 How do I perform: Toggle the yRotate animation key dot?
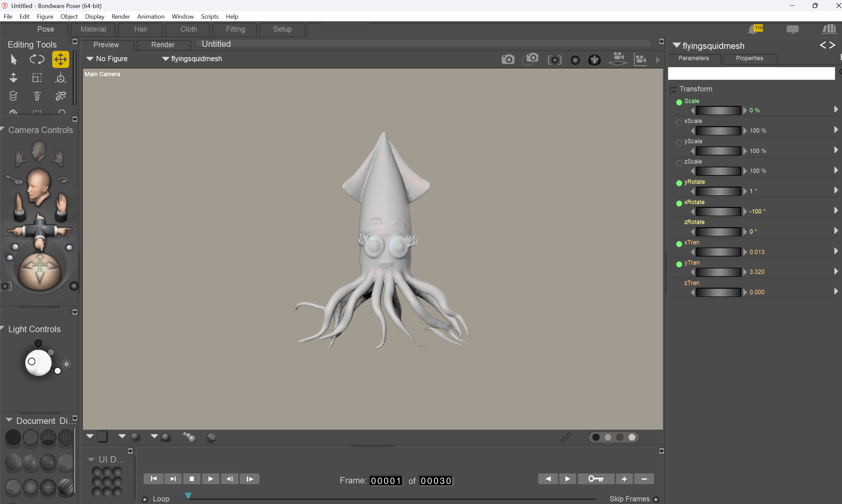679,183
